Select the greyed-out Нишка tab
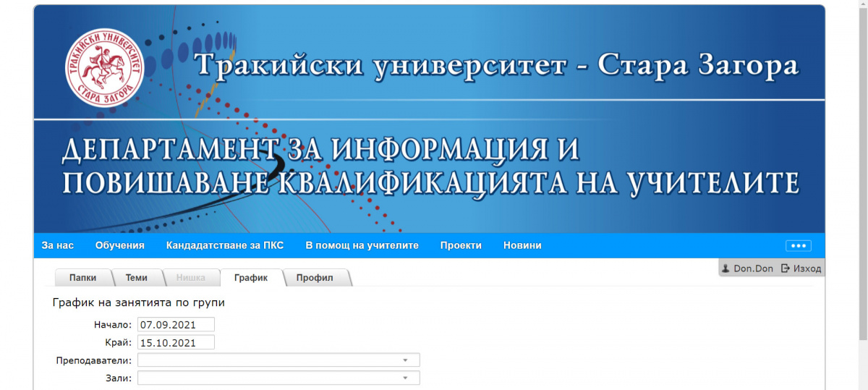This screenshot has width=868, height=390. click(191, 278)
